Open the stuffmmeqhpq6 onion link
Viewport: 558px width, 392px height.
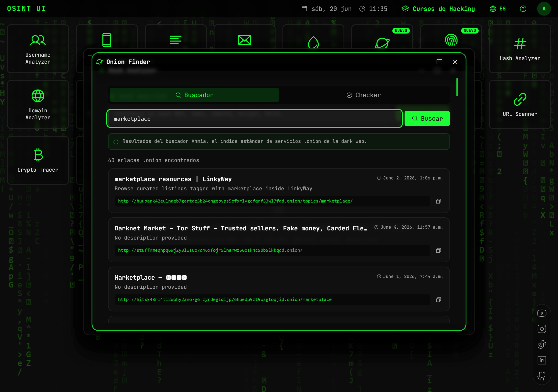210,250
